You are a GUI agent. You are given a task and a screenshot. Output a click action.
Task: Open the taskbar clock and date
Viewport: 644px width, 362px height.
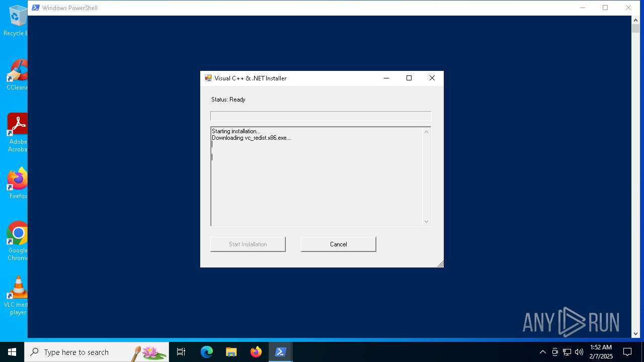601,352
